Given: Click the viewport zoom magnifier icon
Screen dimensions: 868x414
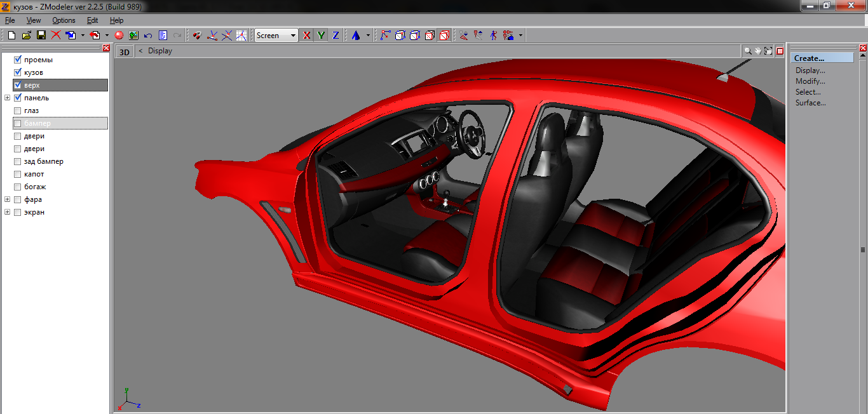Looking at the screenshot, I should [x=748, y=51].
